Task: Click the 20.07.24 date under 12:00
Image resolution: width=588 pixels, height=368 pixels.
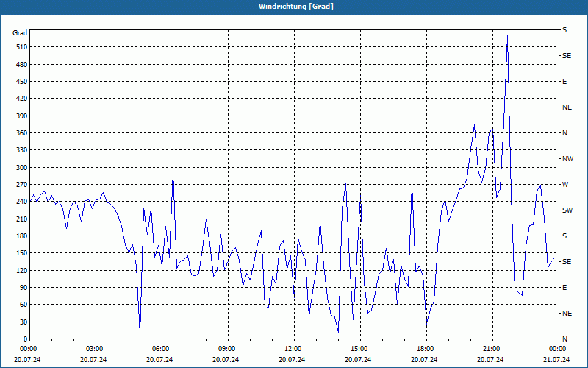Action: 292,360
